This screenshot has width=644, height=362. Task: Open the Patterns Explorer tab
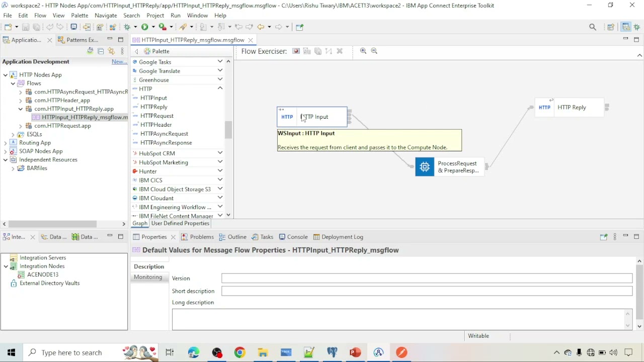pyautogui.click(x=78, y=40)
